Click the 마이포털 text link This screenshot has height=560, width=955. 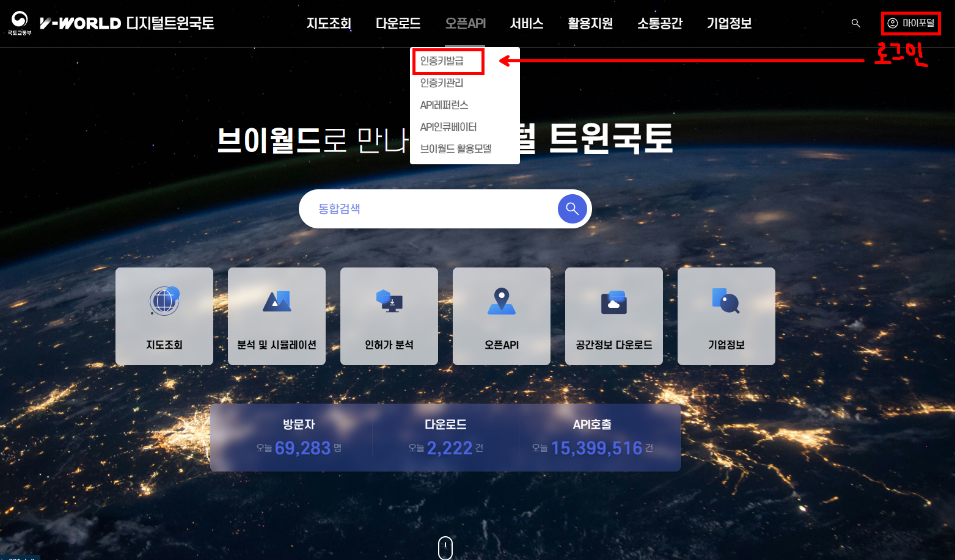(918, 23)
